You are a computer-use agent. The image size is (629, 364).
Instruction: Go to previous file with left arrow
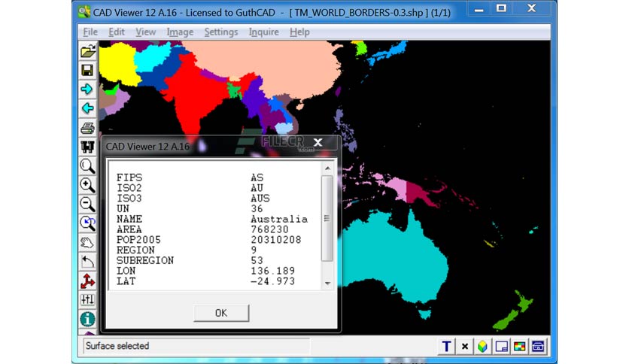[87, 108]
